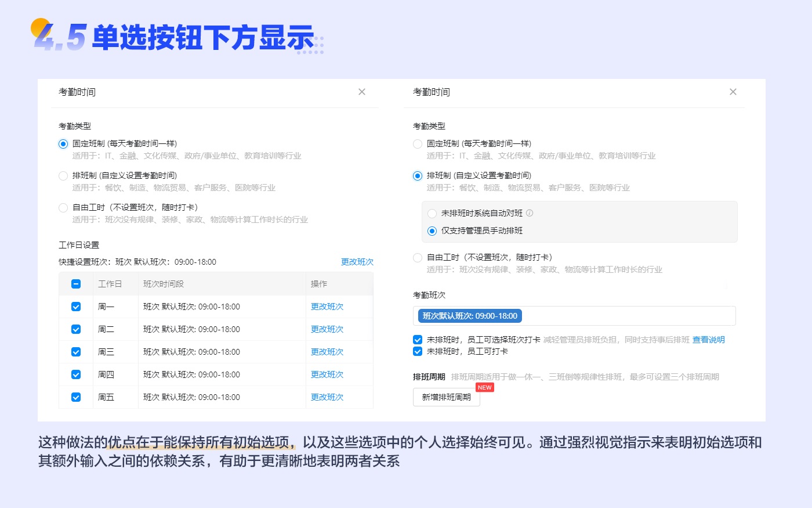Click 更改班次 for 周一 row
This screenshot has height=508, width=812.
(x=327, y=307)
